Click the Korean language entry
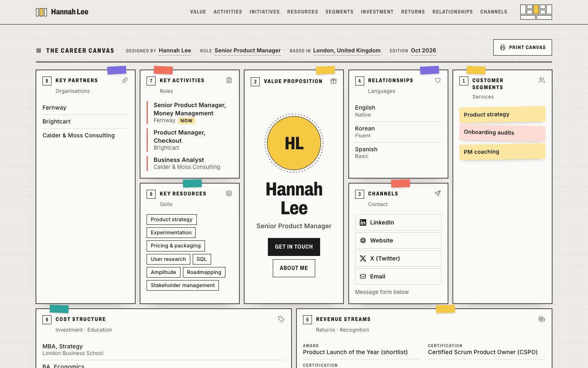Viewport: 588px width, 368px height. pos(398,132)
